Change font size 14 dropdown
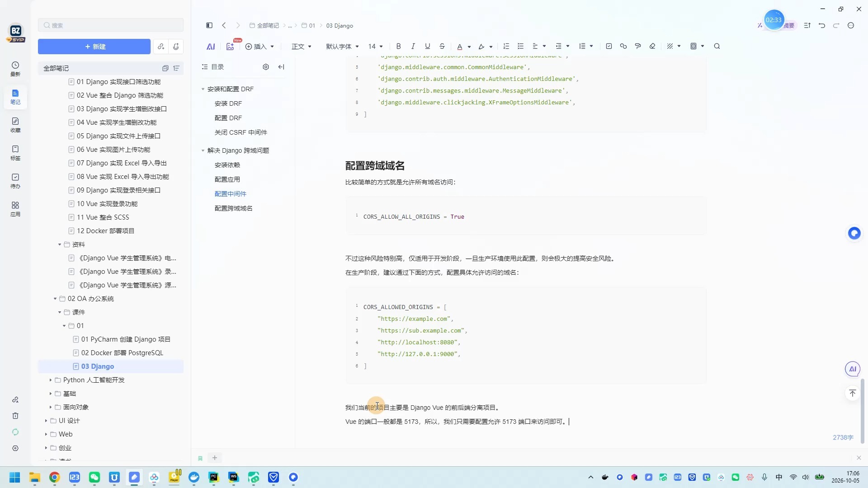Viewport: 868px width, 488px height. [x=375, y=47]
